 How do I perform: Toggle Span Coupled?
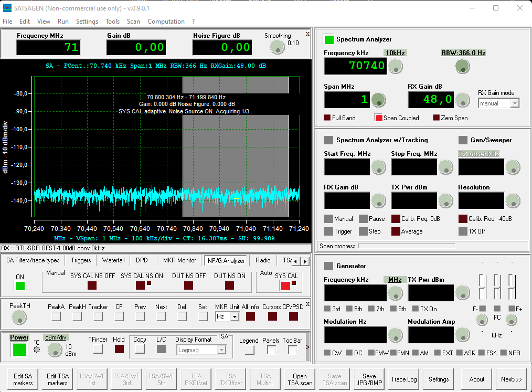[379, 118]
